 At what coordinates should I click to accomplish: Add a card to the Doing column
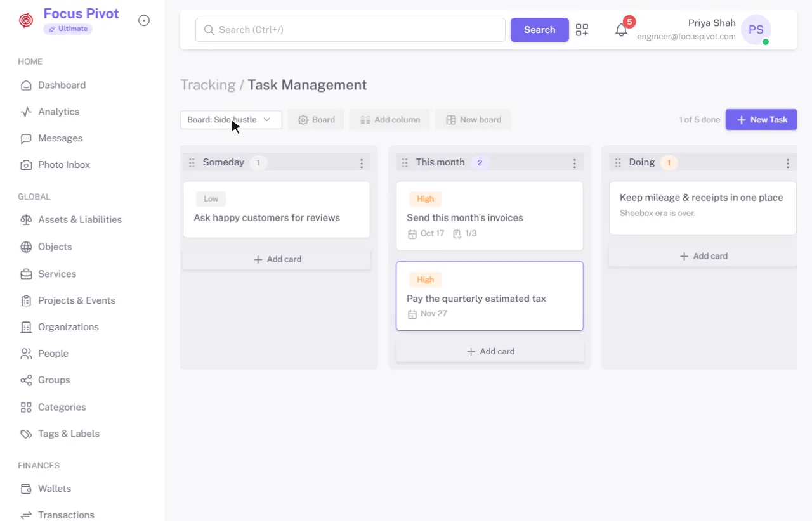tap(703, 256)
